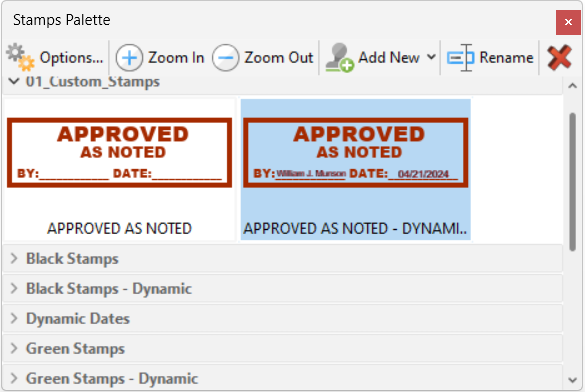This screenshot has width=585, height=392.
Task: Click the Zoom Out minus icon
Action: point(225,58)
